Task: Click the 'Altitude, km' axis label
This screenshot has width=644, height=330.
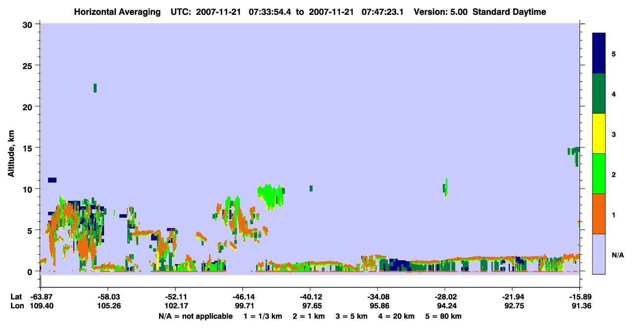Action: [11, 153]
